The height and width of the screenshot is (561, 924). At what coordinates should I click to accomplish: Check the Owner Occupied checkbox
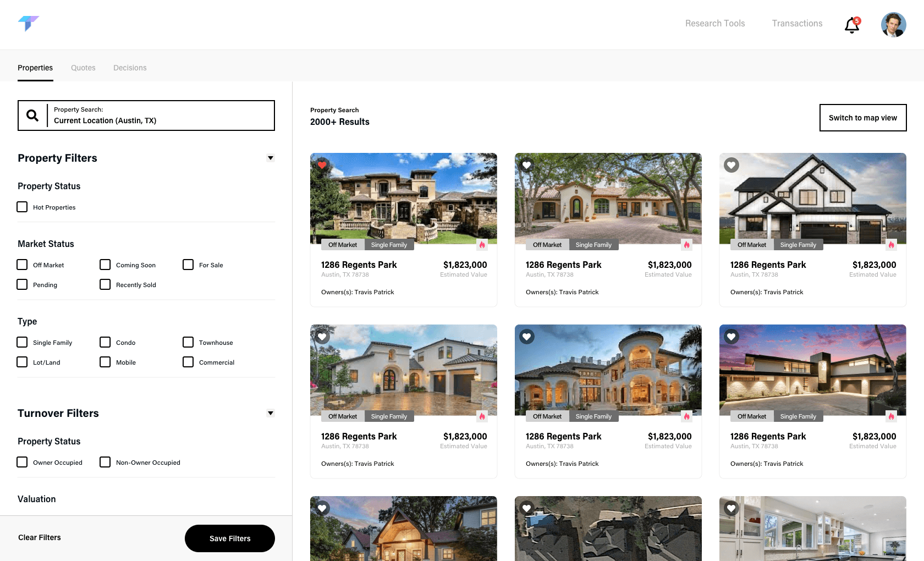tap(22, 462)
